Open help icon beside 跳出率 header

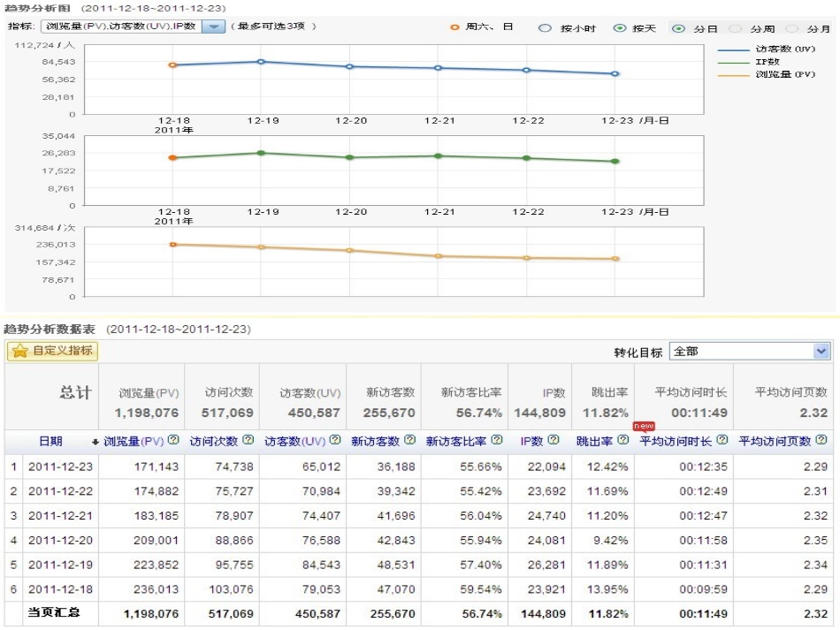coord(623,440)
